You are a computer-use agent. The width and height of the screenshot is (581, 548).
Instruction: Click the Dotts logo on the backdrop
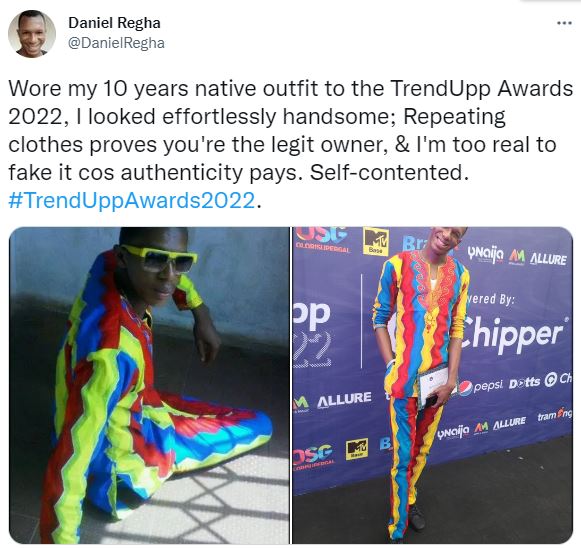click(524, 383)
